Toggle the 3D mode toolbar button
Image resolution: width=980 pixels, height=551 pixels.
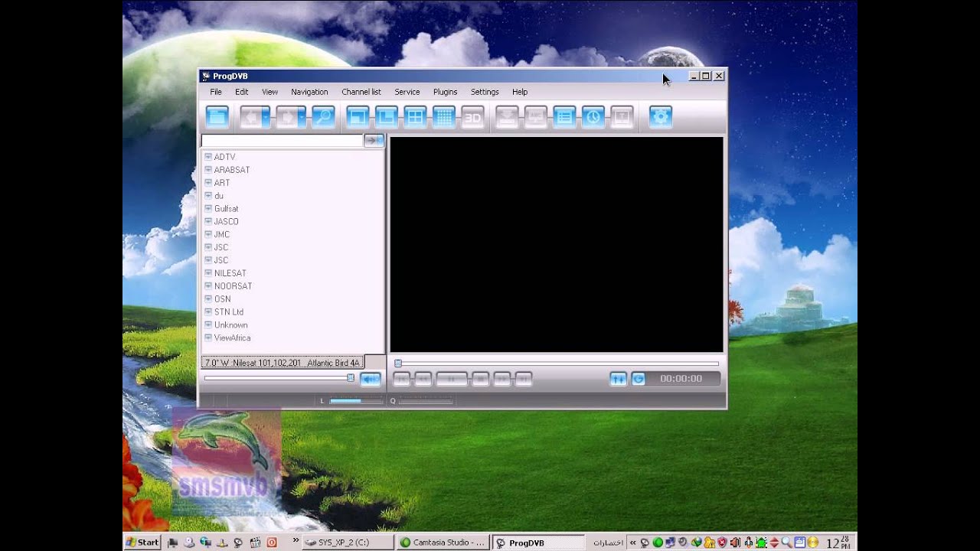pos(473,116)
